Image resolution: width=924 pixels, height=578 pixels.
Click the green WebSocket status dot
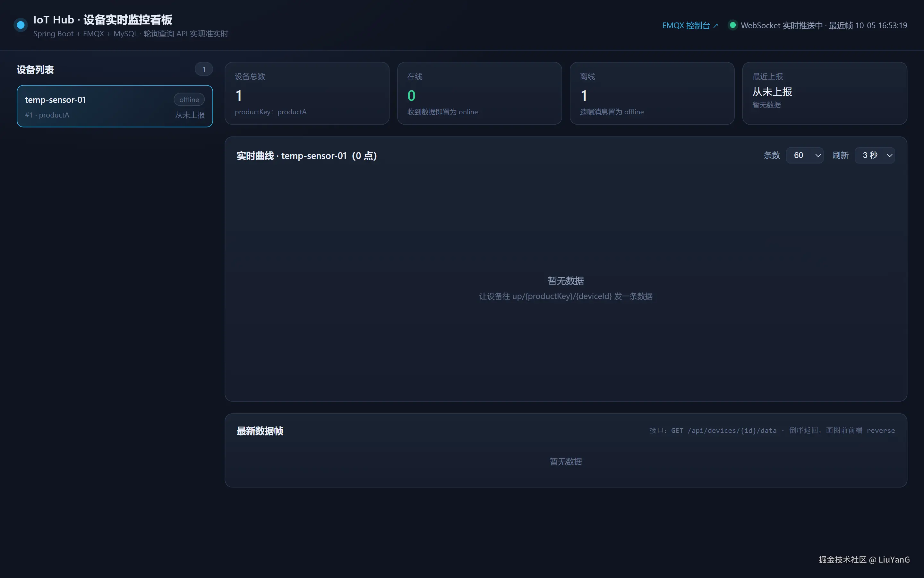tap(732, 25)
